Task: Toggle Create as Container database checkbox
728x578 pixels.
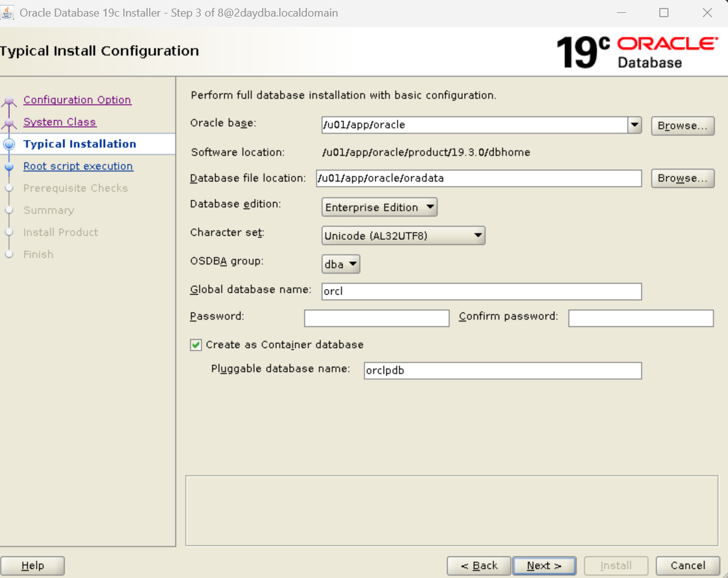Action: coord(196,345)
